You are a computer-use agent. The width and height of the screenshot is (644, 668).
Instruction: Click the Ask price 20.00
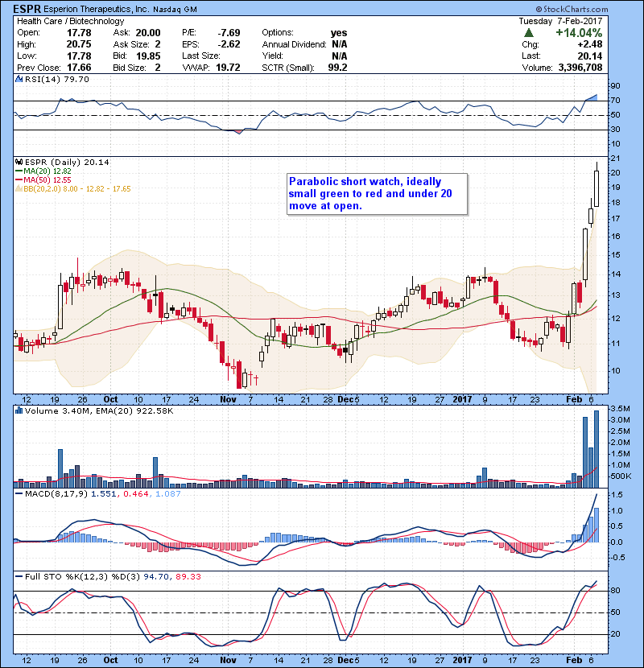coord(148,33)
